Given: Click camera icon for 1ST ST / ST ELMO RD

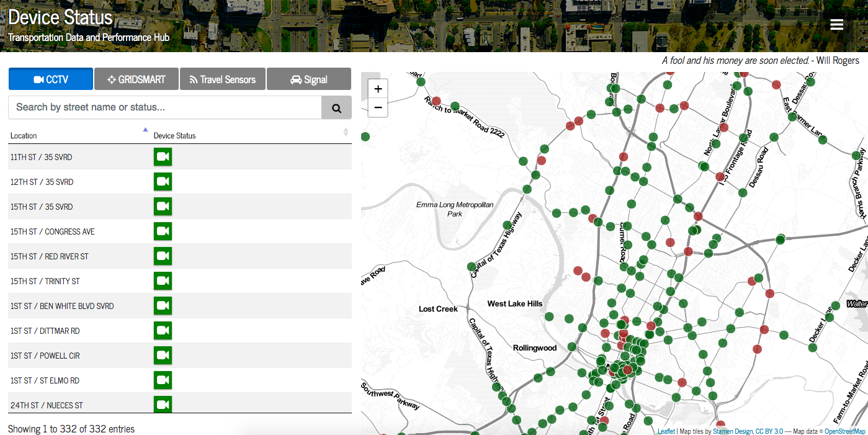Looking at the screenshot, I should coord(163,380).
